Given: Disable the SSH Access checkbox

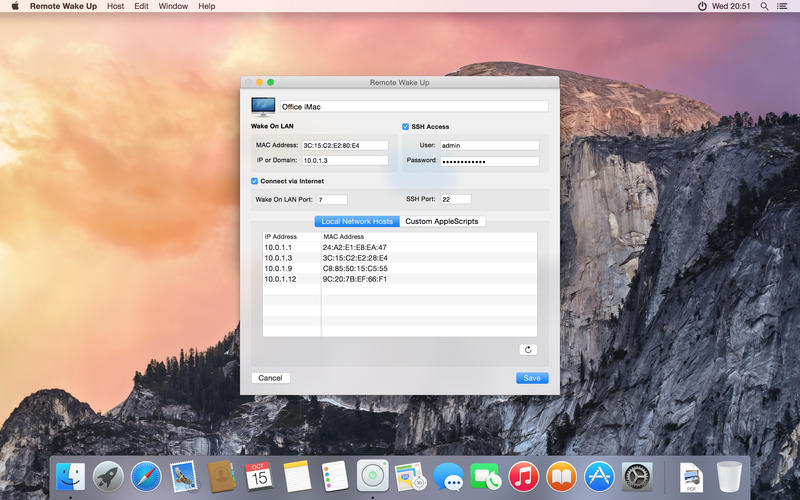Looking at the screenshot, I should coord(406,127).
